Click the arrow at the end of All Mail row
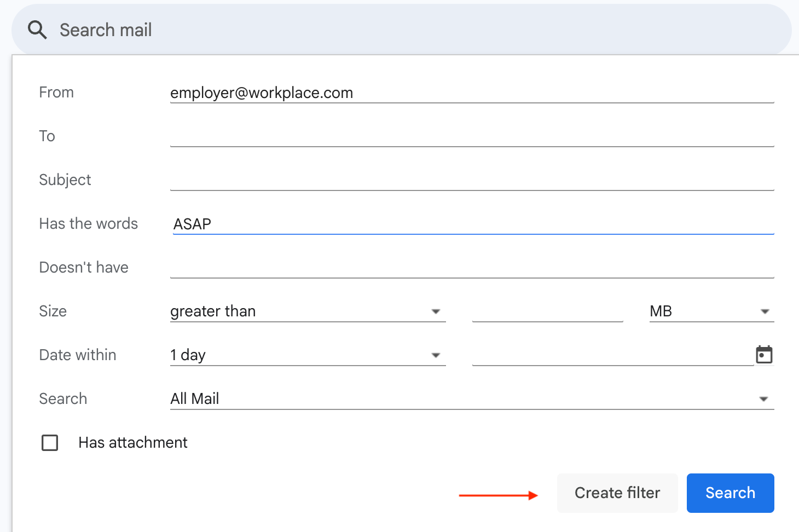This screenshot has height=532, width=799. coord(764,399)
